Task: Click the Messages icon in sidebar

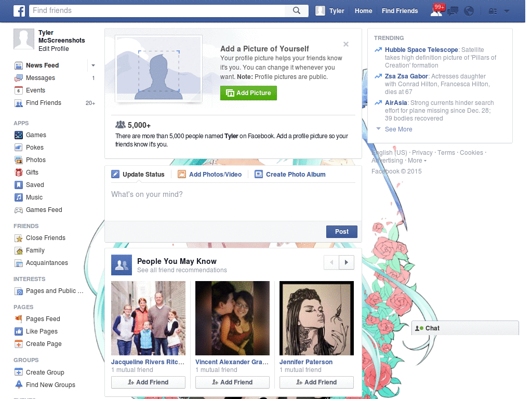Action: pyautogui.click(x=19, y=78)
